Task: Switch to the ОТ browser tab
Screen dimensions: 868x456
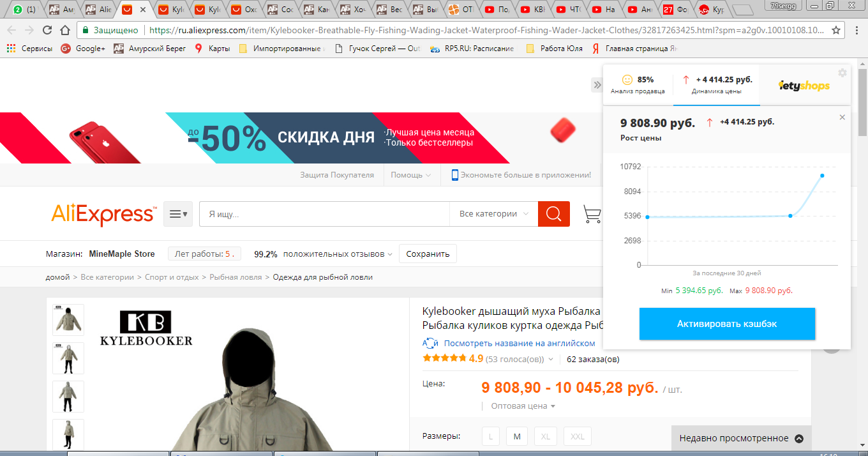Action: 461,10
